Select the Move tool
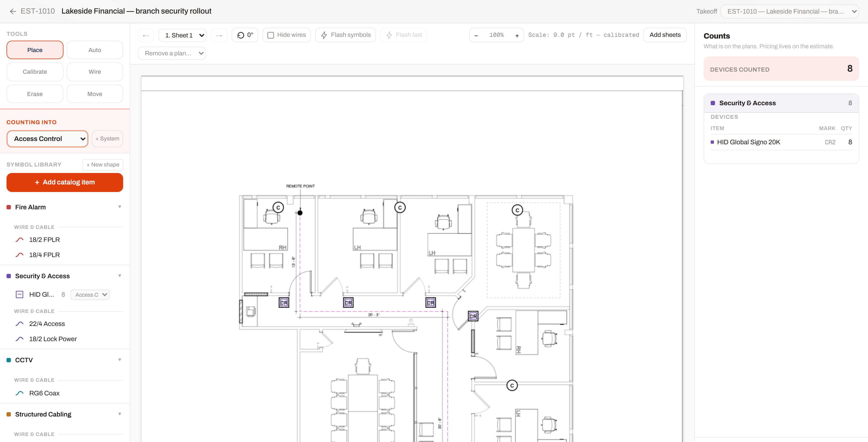 [x=95, y=94]
